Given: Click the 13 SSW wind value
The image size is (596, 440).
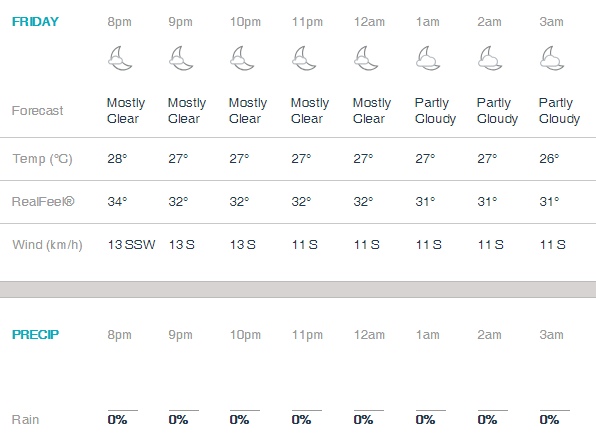Looking at the screenshot, I should point(132,245).
